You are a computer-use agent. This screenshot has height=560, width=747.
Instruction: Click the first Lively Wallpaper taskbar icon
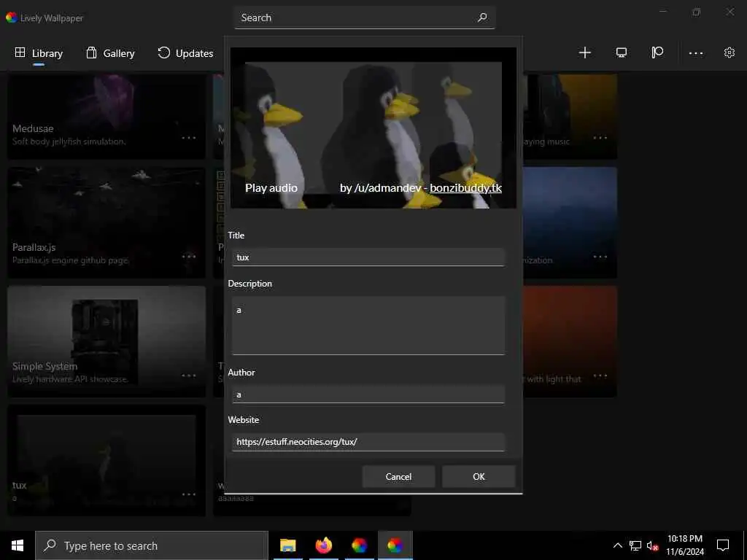pos(359,545)
